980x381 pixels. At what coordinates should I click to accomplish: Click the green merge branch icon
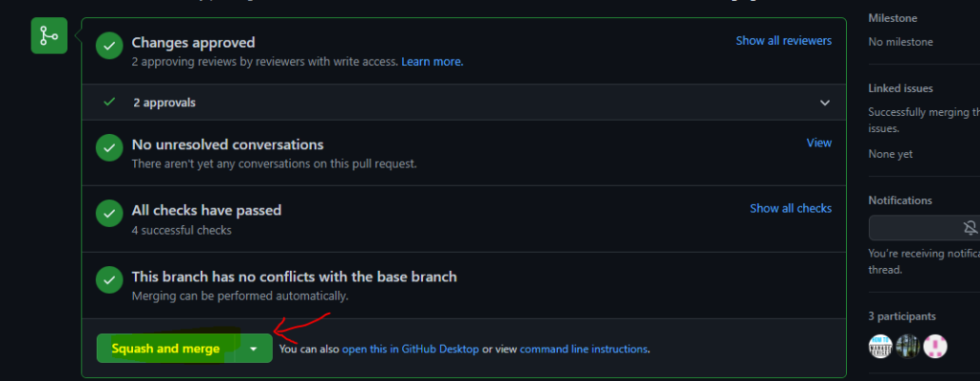(x=50, y=35)
